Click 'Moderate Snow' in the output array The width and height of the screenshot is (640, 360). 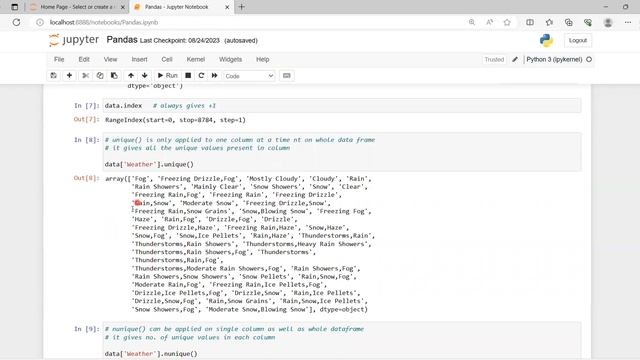click(207, 203)
